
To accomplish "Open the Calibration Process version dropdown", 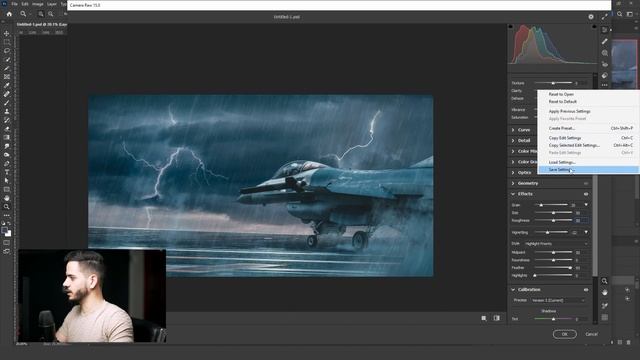I will (x=558, y=300).
